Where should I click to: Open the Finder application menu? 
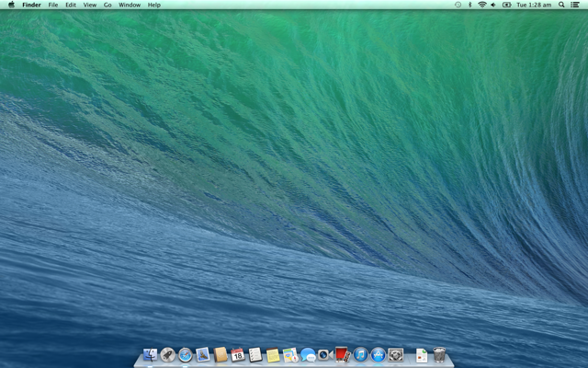coord(31,5)
